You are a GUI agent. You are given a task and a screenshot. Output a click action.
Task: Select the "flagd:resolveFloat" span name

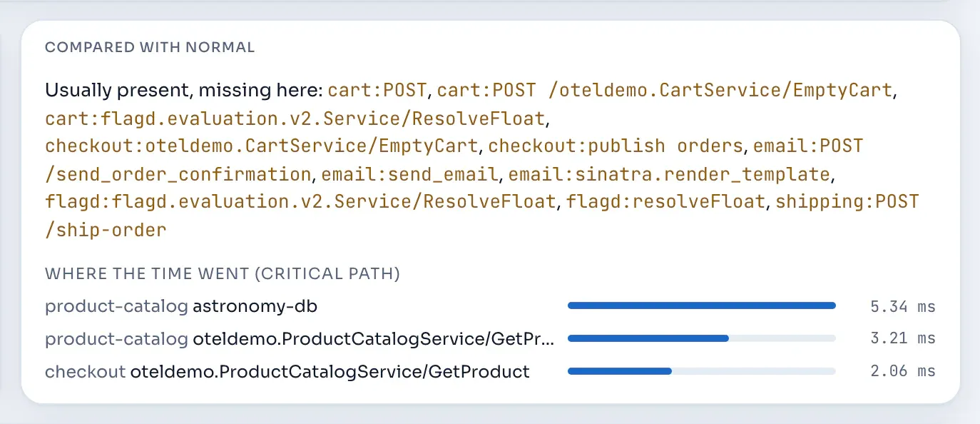[x=665, y=202]
